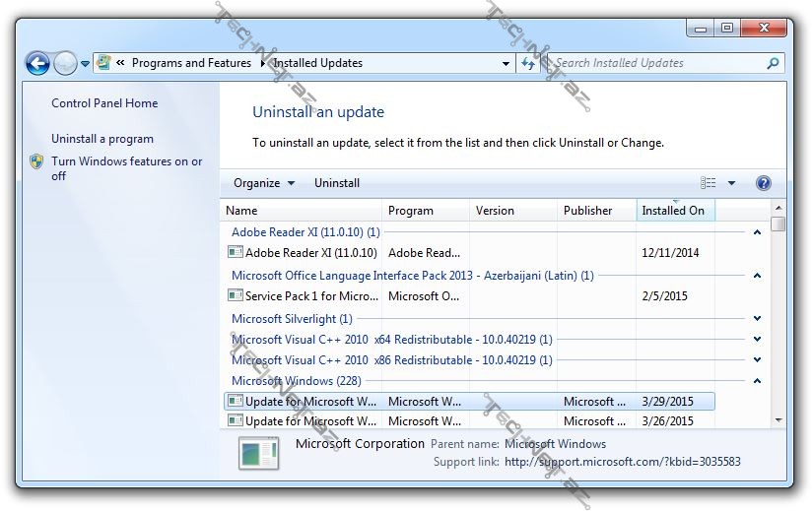This screenshot has height=511, width=812.
Task: Open Turn Windows features on or off
Action: coord(126,168)
